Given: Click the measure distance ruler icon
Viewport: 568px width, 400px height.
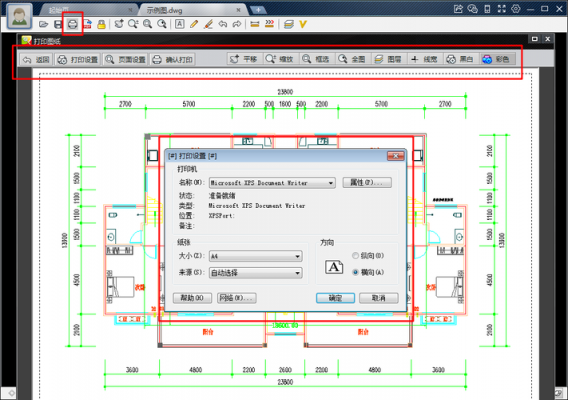Looking at the screenshot, I should [x=255, y=24].
